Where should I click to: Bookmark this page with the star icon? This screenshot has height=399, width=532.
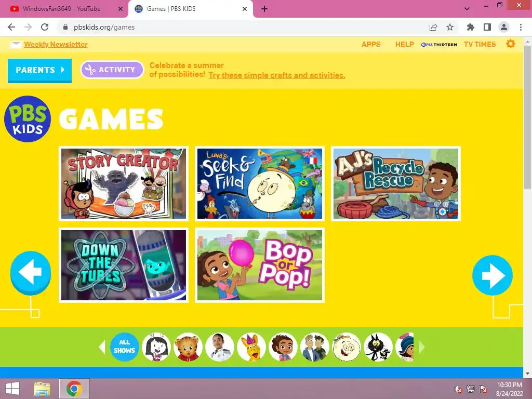450,27
